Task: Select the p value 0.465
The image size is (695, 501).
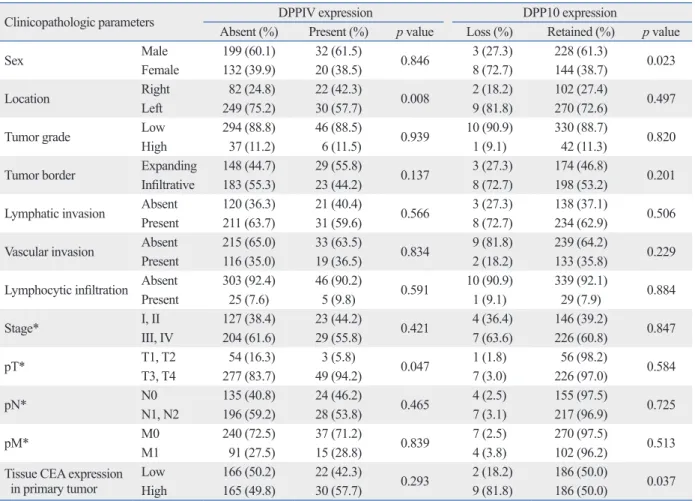Action: click(x=415, y=405)
